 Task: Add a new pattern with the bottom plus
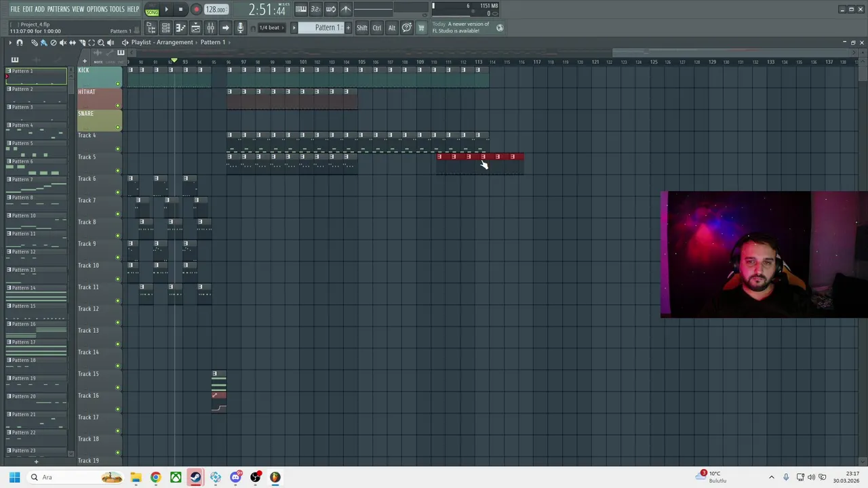pos(36,462)
